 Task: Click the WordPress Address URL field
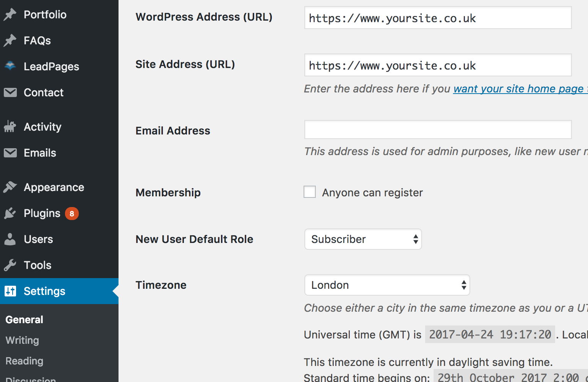point(438,18)
